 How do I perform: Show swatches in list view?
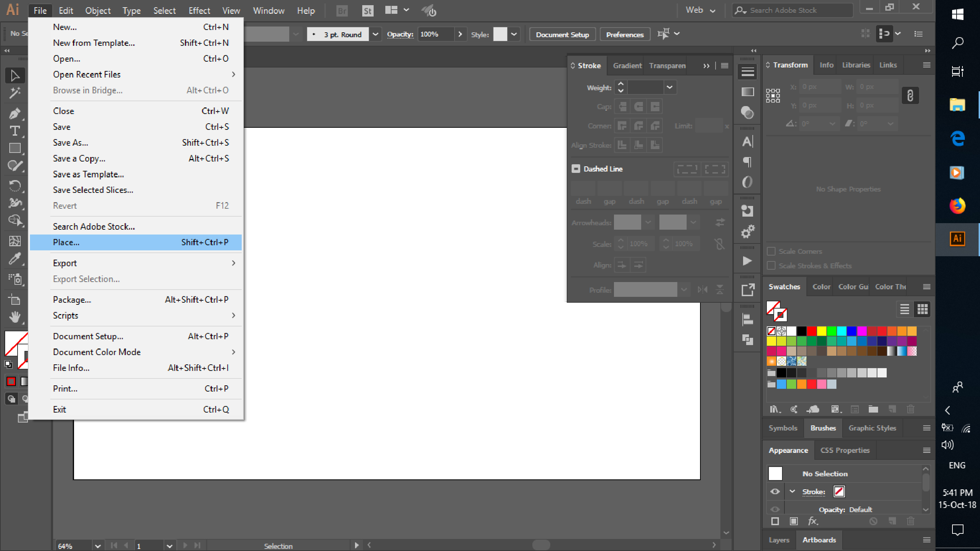click(905, 309)
